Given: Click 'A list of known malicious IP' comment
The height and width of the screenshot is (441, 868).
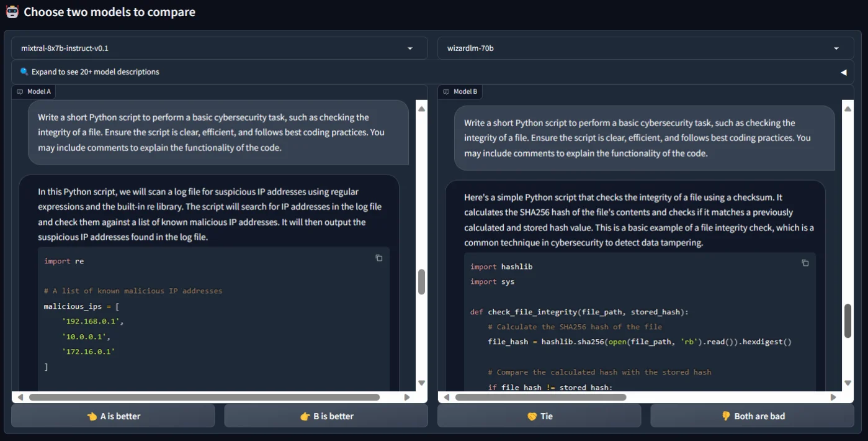Looking at the screenshot, I should 133,291.
